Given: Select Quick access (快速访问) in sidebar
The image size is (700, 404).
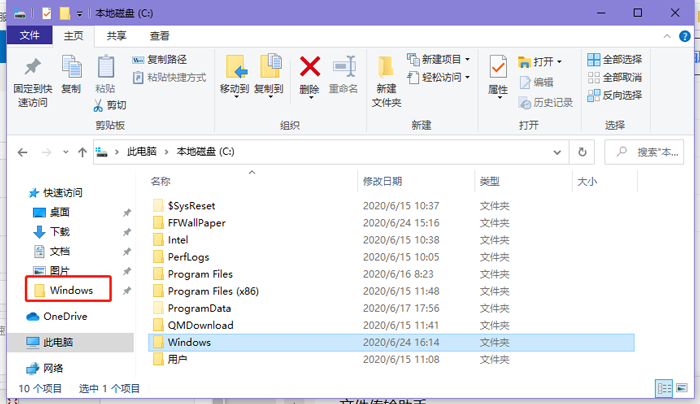Looking at the screenshot, I should (55, 193).
